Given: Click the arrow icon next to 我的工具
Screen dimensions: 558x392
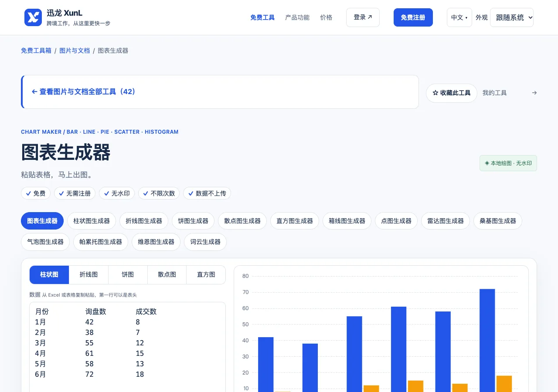Looking at the screenshot, I should pyautogui.click(x=534, y=93).
